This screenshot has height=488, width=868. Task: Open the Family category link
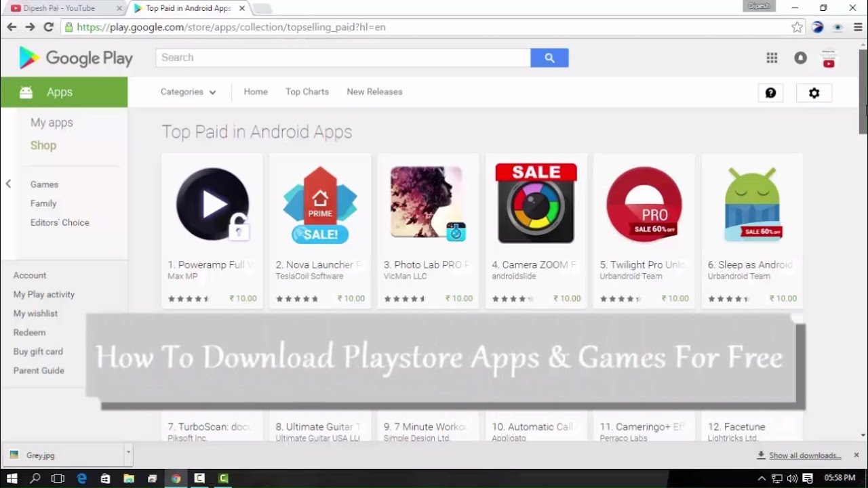43,203
